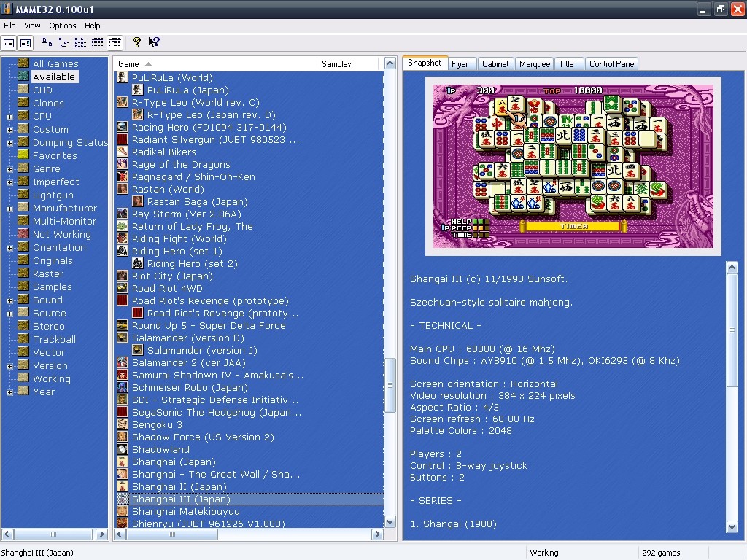The height and width of the screenshot is (560, 747).
Task: Switch to grouped view button
Action: pyautogui.click(x=115, y=43)
